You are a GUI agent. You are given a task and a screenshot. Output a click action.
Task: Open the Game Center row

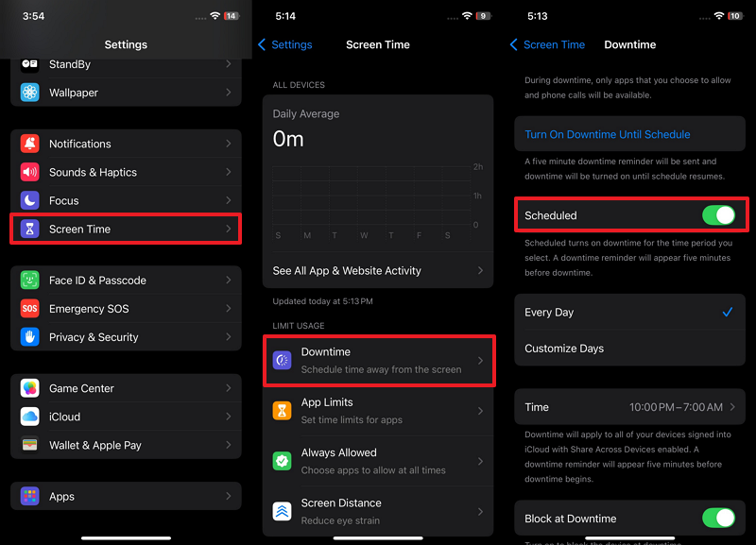(126, 388)
